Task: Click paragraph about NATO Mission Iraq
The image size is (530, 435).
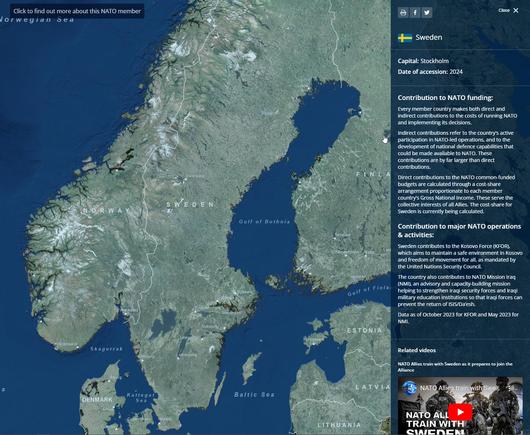Action: pyautogui.click(x=460, y=290)
